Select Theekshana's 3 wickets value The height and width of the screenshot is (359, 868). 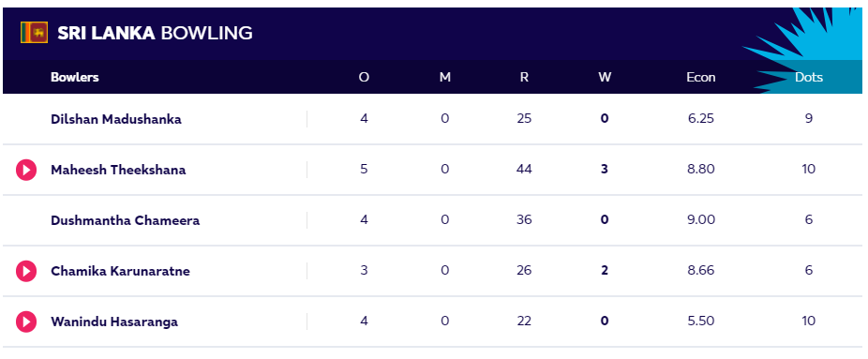604,170
